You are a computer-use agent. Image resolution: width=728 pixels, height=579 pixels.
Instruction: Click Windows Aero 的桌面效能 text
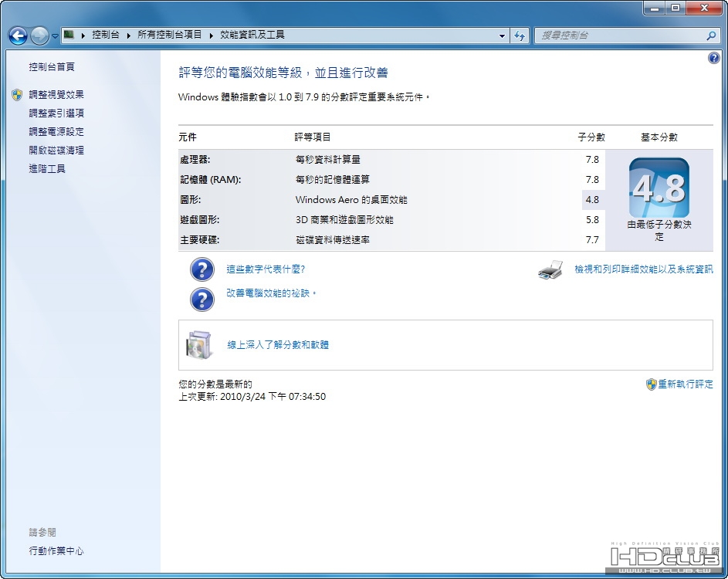351,200
